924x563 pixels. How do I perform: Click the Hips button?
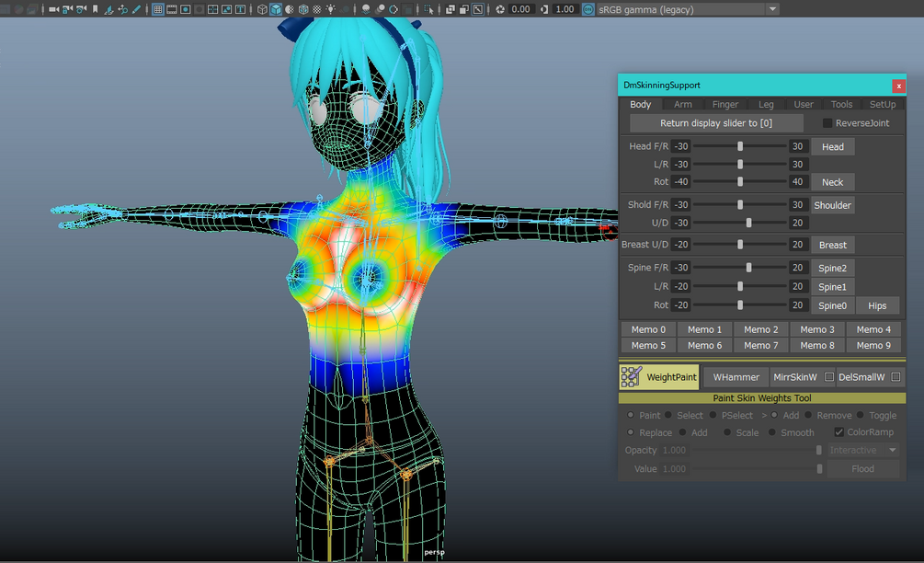point(877,305)
